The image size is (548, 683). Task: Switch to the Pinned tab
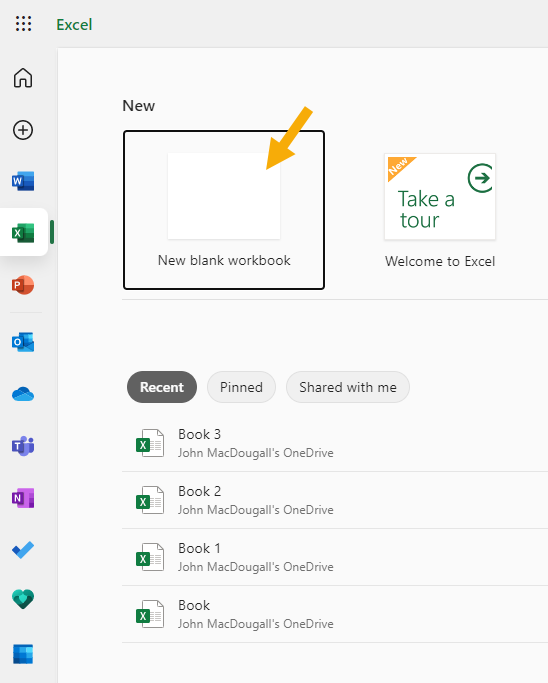pos(241,387)
